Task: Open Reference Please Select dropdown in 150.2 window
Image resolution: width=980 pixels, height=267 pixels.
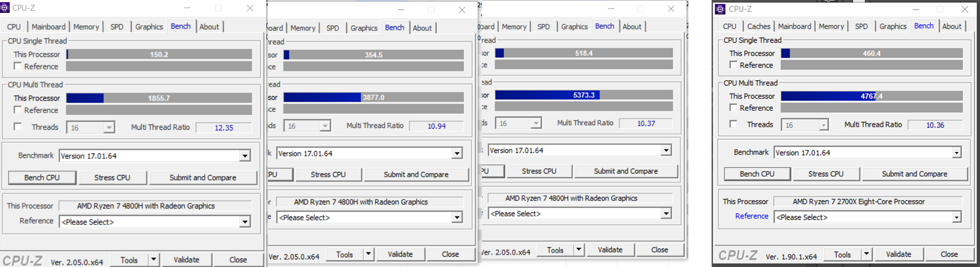Action: pyautogui.click(x=245, y=222)
